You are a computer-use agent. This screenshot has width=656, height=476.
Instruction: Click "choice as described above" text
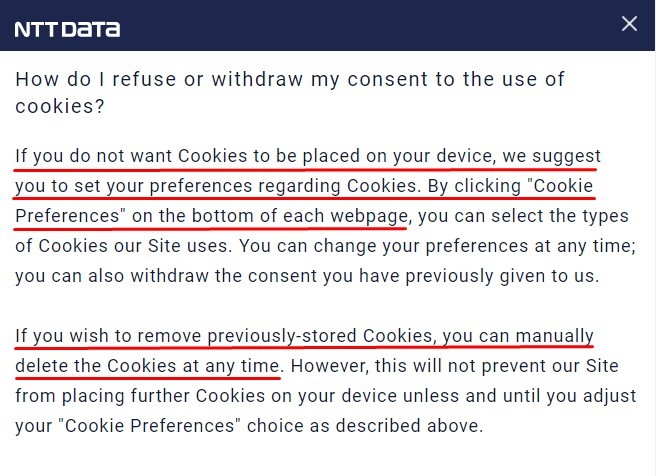point(365,426)
